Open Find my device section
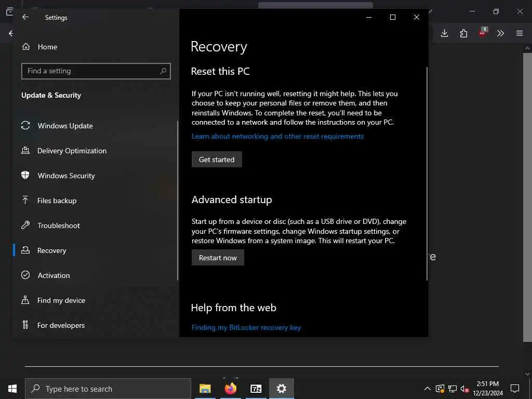The width and height of the screenshot is (532, 399). pos(61,300)
